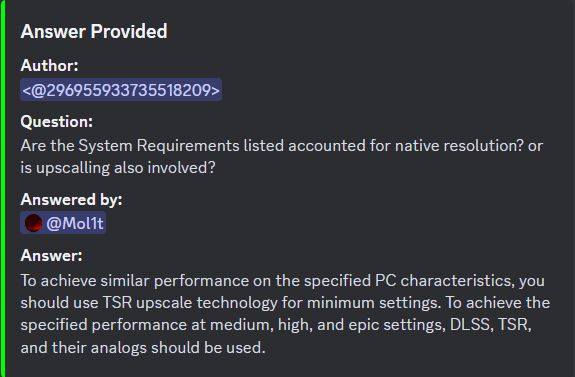Click the phrase "TSR upscale technology"
575x377 pixels.
click(190, 303)
